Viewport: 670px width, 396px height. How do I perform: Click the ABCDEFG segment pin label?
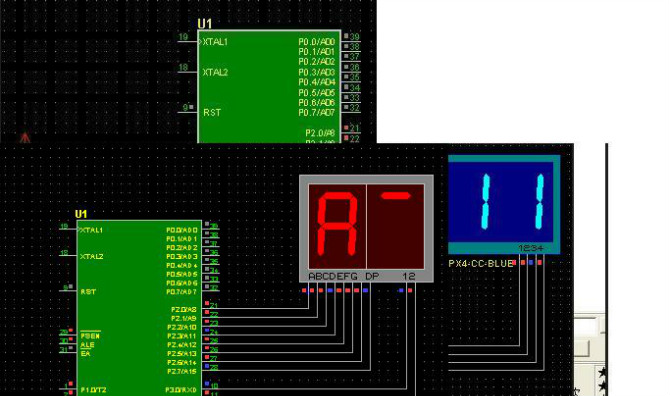pyautogui.click(x=332, y=276)
